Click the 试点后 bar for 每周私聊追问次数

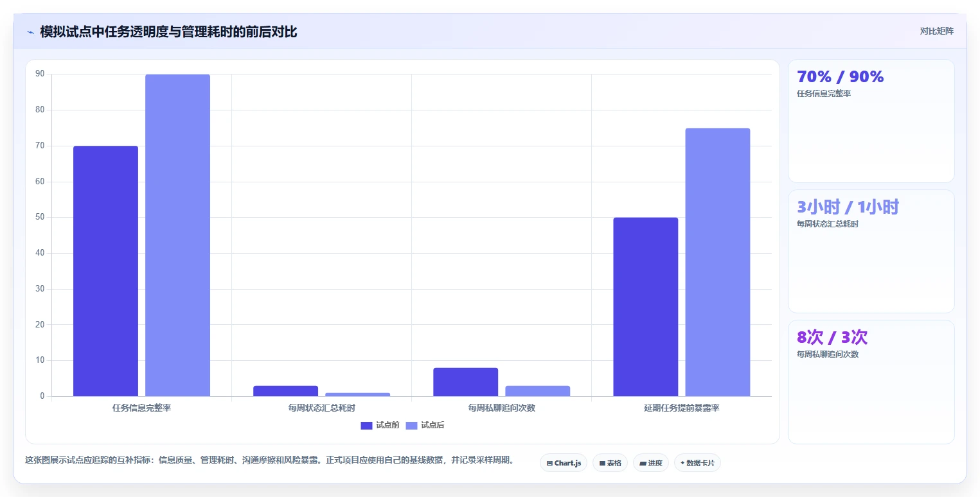pos(537,391)
